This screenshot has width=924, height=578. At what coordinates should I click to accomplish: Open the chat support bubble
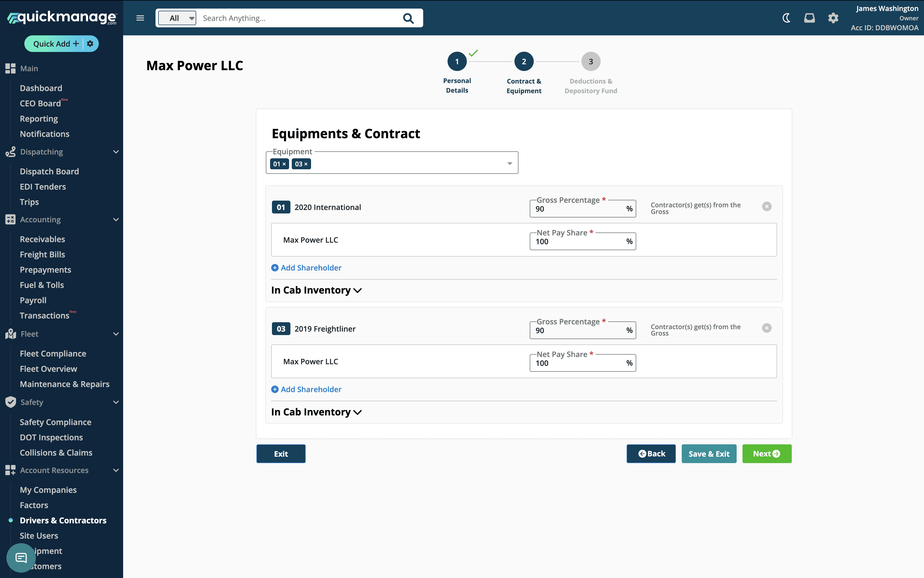pyautogui.click(x=21, y=558)
